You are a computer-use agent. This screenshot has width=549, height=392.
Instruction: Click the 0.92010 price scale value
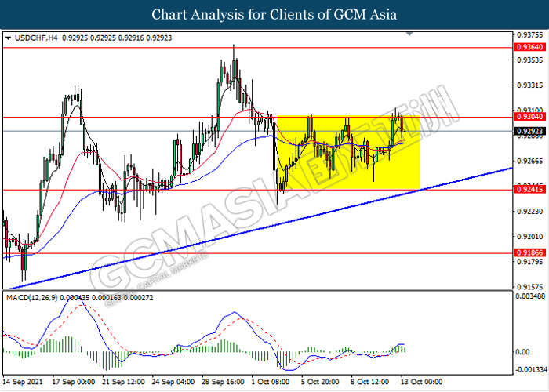[x=529, y=237]
